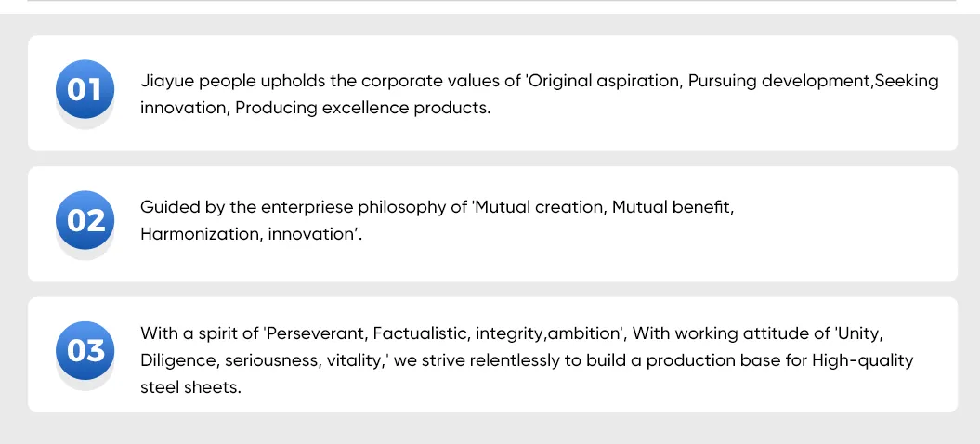The width and height of the screenshot is (980, 444).
Task: Click the 'Pursuing development' text
Action: click(779, 81)
